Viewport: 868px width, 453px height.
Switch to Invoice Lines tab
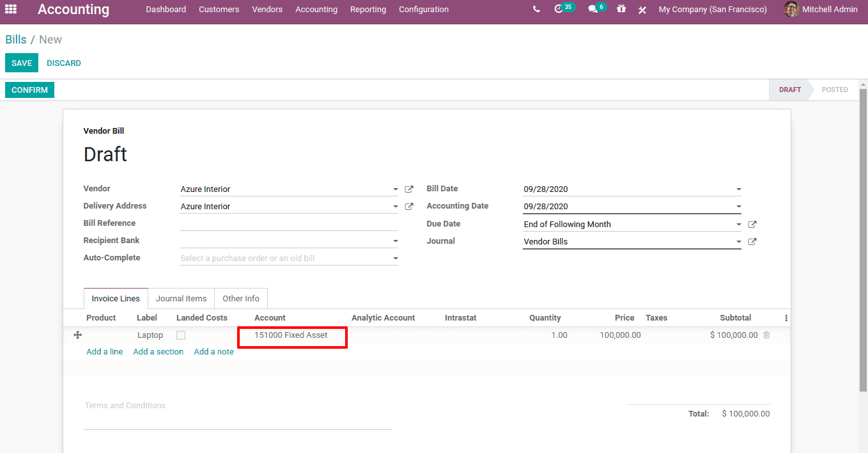116,299
